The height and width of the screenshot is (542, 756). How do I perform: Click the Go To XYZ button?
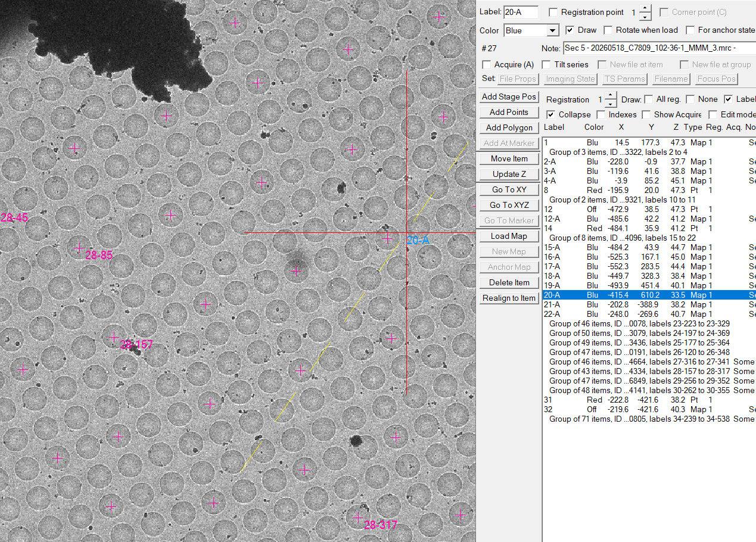(509, 205)
